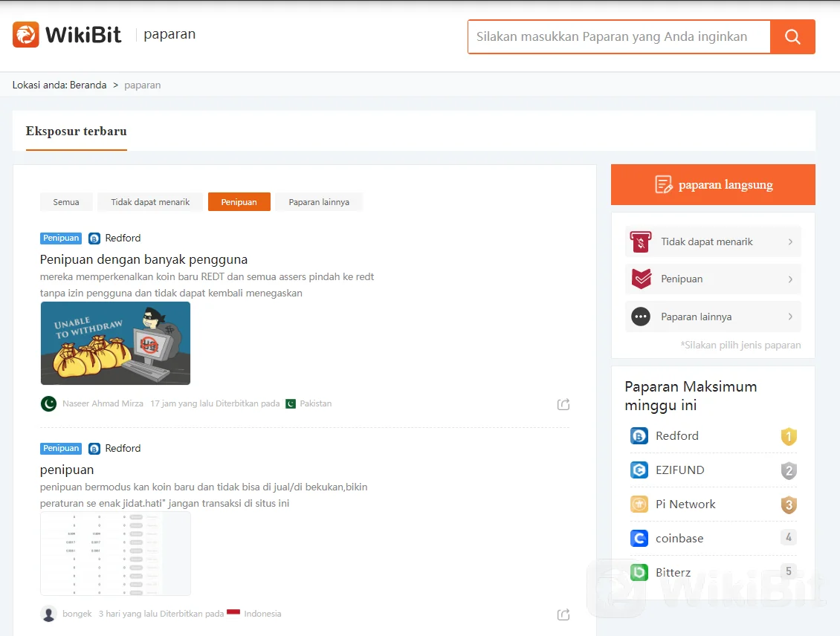Click the author name bongek

[x=77, y=614]
